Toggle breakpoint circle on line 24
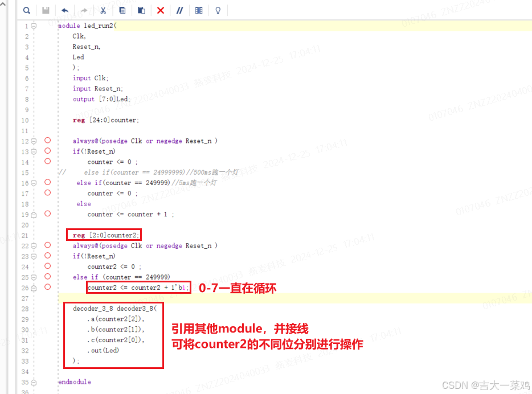532x394 pixels. pyautogui.click(x=47, y=266)
